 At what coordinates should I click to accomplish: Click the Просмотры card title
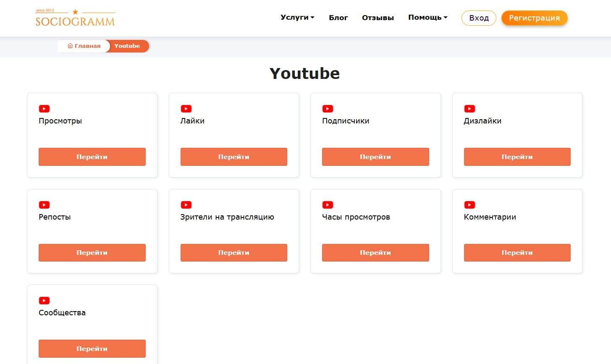coord(60,121)
